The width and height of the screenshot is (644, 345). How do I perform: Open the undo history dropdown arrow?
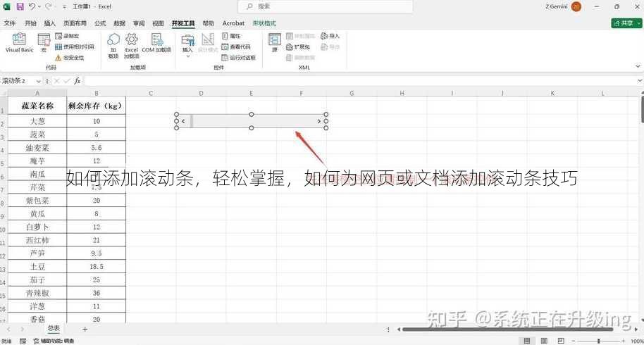point(39,6)
